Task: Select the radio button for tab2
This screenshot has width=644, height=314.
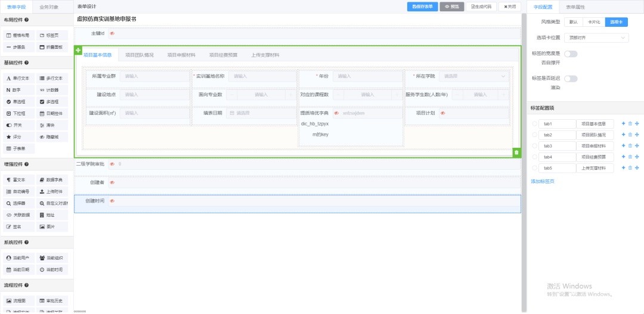Action: tap(534, 135)
